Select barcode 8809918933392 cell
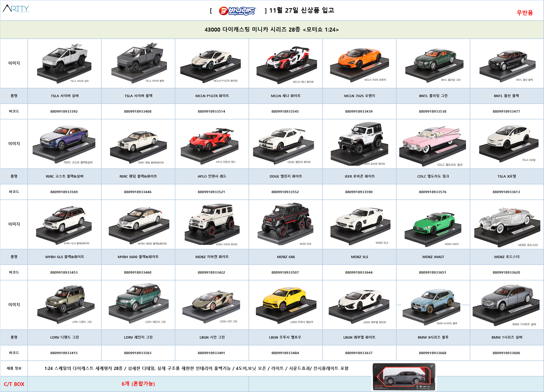The image size is (544, 392). (64, 111)
